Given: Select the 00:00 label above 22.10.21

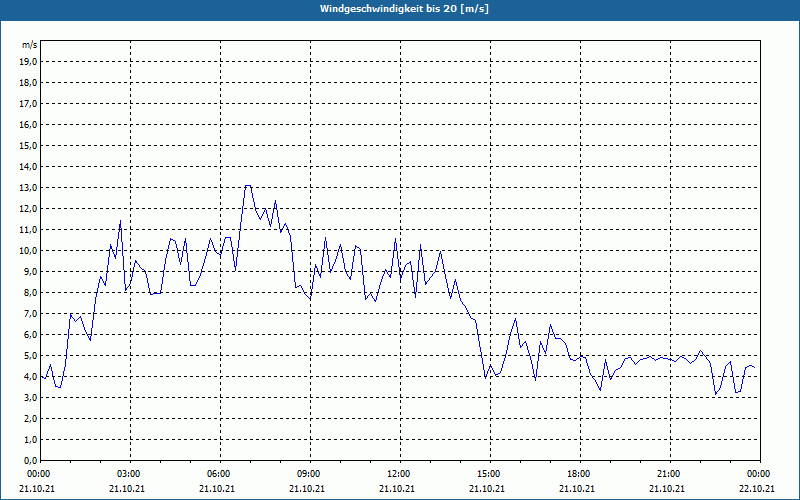Looking at the screenshot, I should click(x=760, y=474).
